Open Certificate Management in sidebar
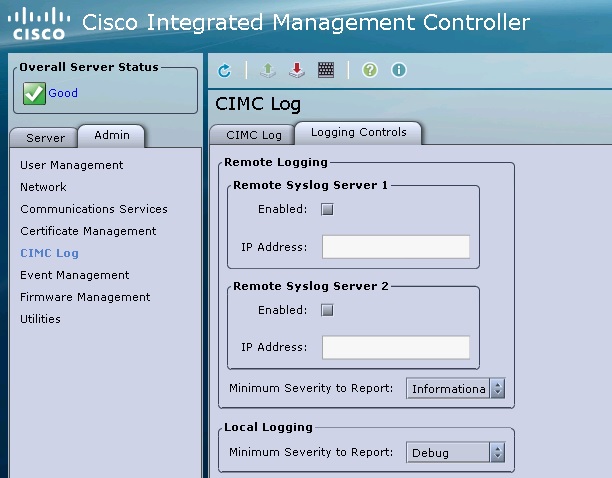 (x=88, y=231)
